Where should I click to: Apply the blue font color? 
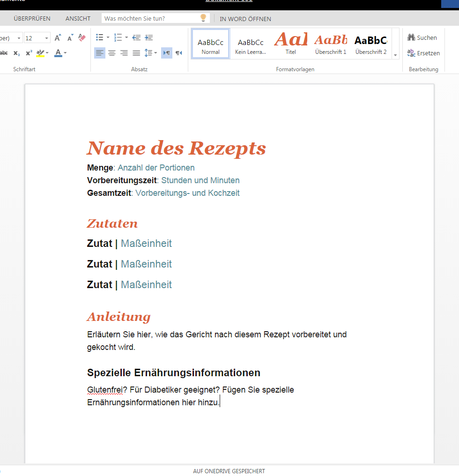(x=58, y=53)
